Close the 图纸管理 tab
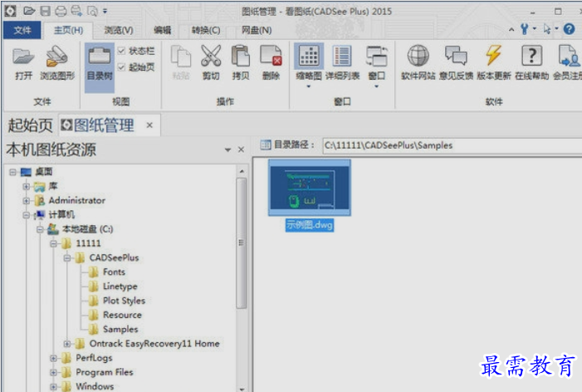The image size is (582, 392). tap(149, 125)
